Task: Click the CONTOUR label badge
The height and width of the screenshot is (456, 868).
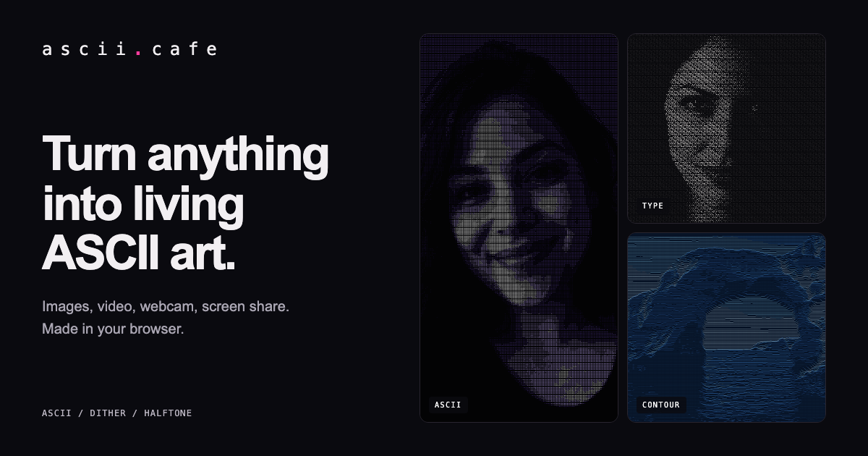Action: click(661, 405)
